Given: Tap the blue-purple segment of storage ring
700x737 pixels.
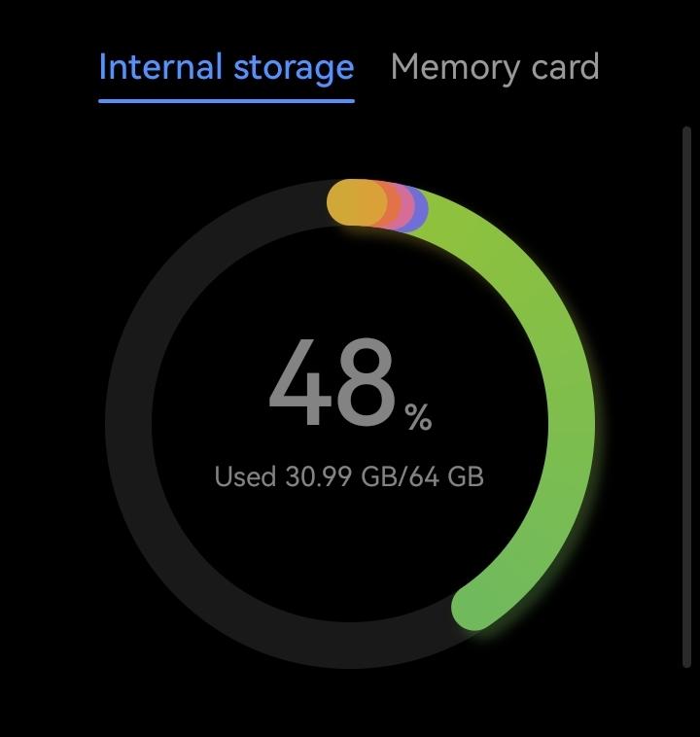Looking at the screenshot, I should (419, 209).
